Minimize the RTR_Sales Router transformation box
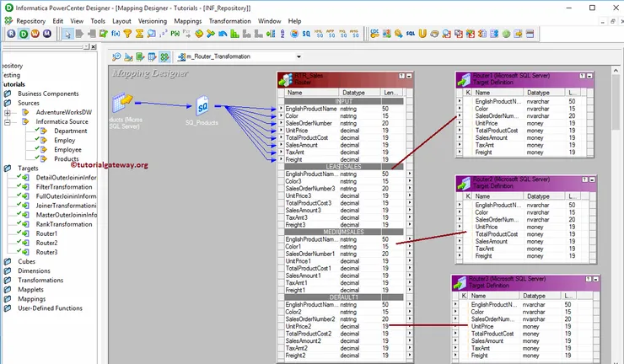This screenshot has height=364, width=624. coord(409,76)
